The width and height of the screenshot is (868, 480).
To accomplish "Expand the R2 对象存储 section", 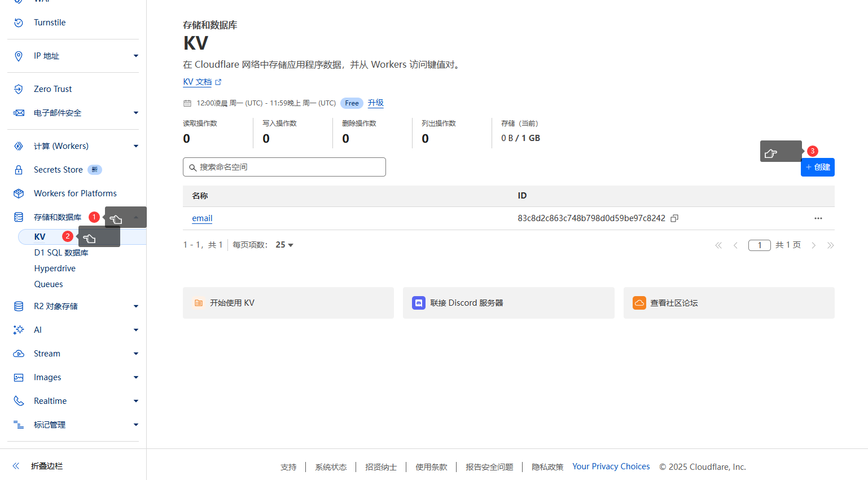I will click(135, 306).
